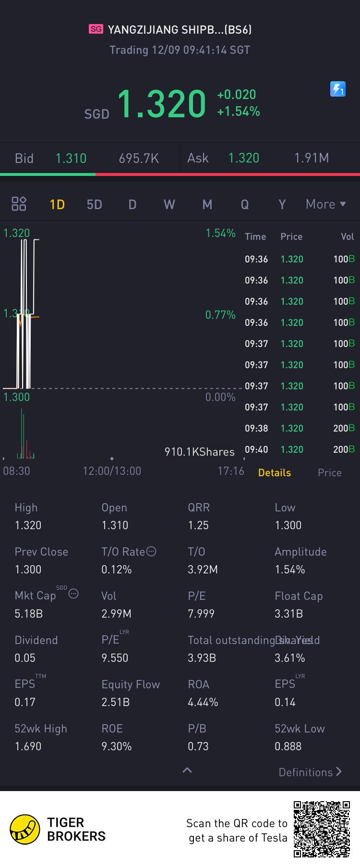This screenshot has width=360, height=868.
Task: Tap the T/O Rate info icon
Action: tap(151, 551)
